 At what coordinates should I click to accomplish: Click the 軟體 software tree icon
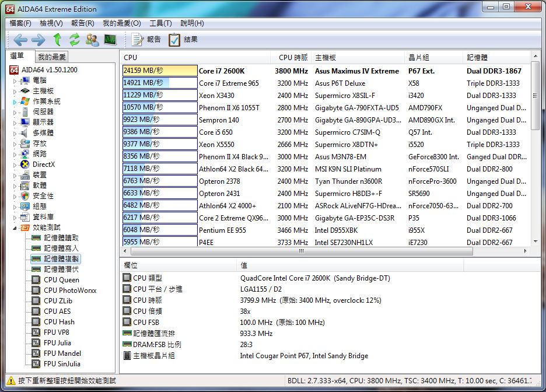[x=24, y=185]
